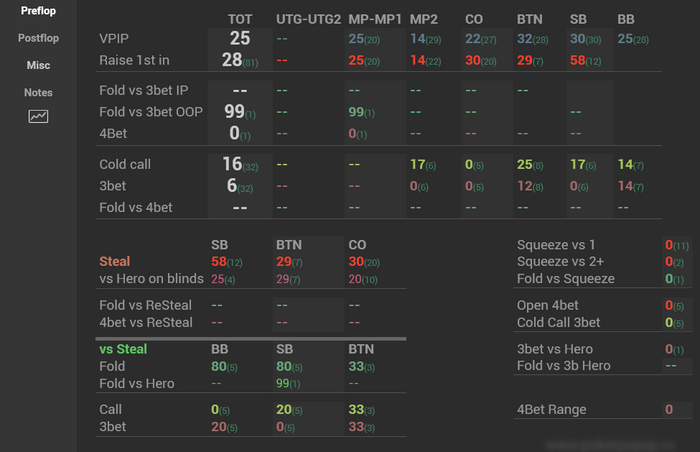Click the 3bet vs Hero label
This screenshot has width=700, height=452.
pos(555,349)
